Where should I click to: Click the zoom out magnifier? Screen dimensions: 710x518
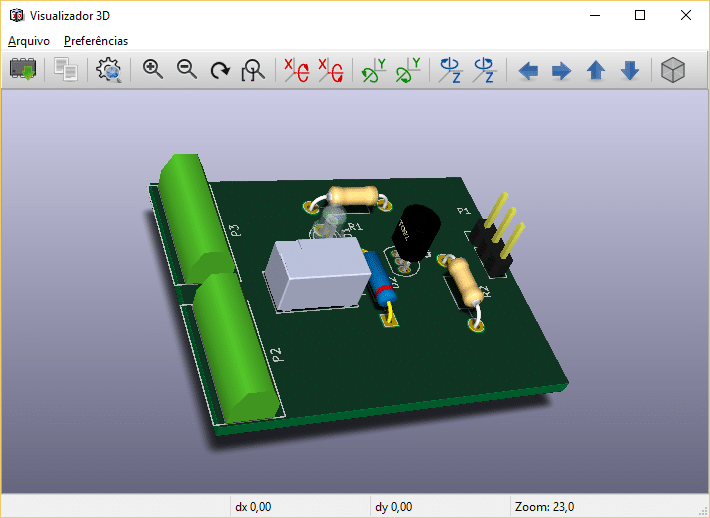tap(187, 70)
